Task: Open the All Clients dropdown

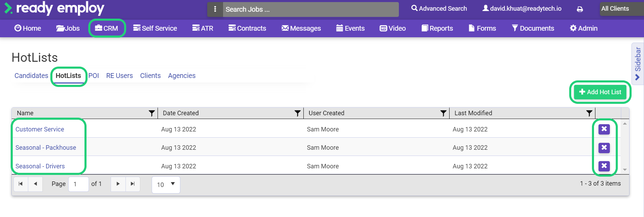Action: [621, 9]
